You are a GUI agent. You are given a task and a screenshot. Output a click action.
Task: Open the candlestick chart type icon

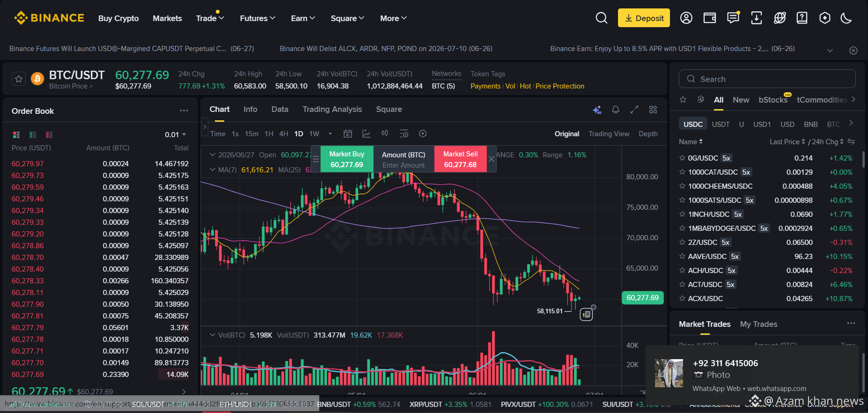[x=385, y=133]
